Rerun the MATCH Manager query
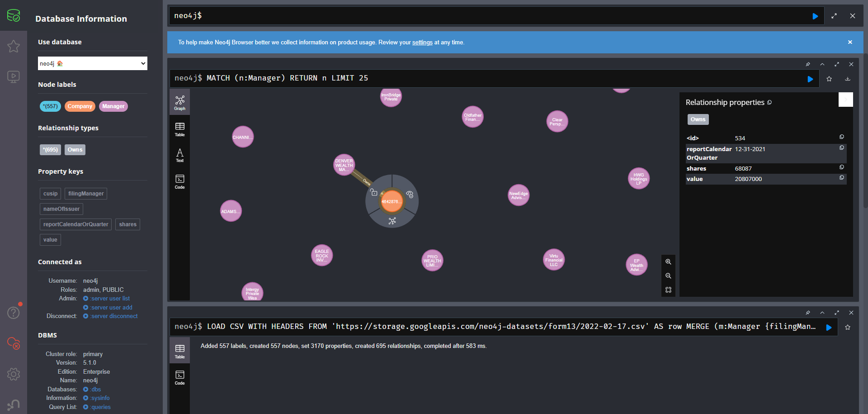 click(810, 79)
